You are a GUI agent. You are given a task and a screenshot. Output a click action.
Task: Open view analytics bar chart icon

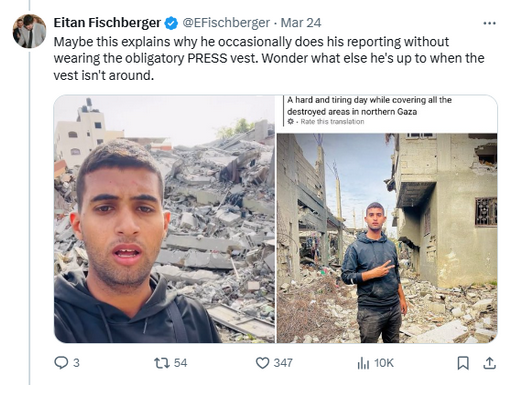(363, 363)
